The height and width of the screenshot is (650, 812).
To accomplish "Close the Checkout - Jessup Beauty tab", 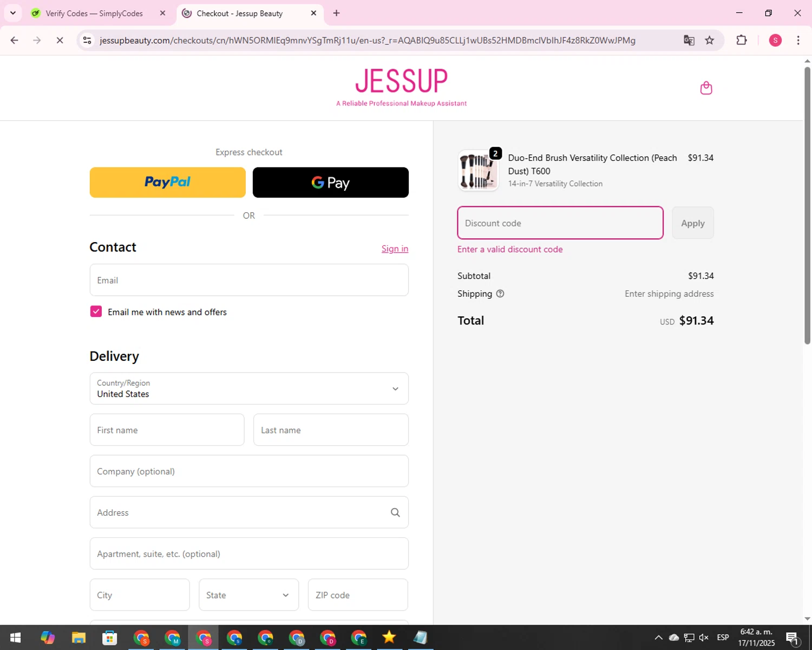I will click(313, 13).
